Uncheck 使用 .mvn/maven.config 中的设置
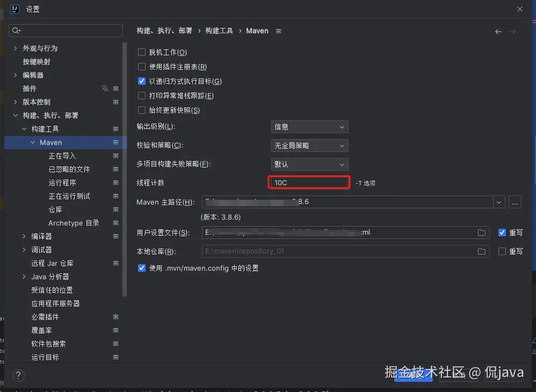The width and height of the screenshot is (536, 392). click(x=142, y=268)
